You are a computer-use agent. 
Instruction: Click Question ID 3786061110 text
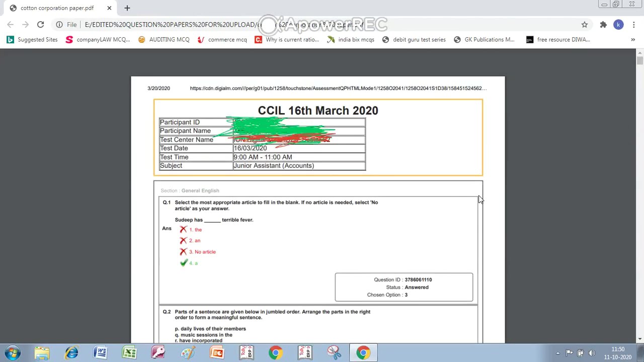[403, 280]
